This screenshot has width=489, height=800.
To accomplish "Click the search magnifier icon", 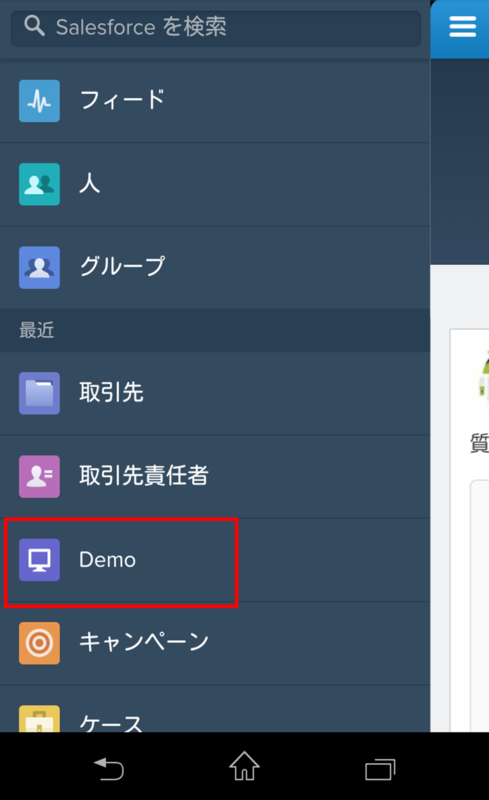I will pyautogui.click(x=34, y=25).
